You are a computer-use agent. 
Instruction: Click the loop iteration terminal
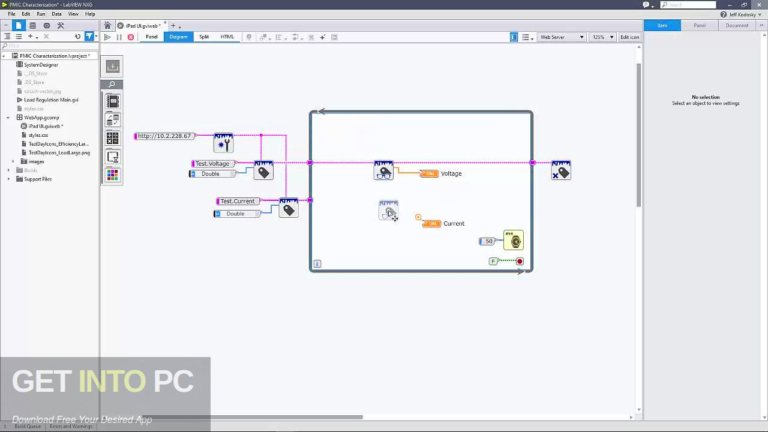point(317,264)
